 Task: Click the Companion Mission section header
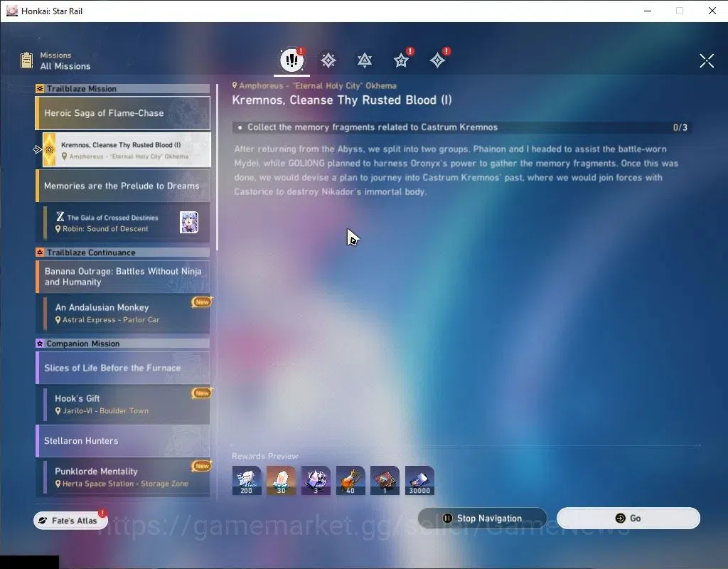click(x=122, y=344)
